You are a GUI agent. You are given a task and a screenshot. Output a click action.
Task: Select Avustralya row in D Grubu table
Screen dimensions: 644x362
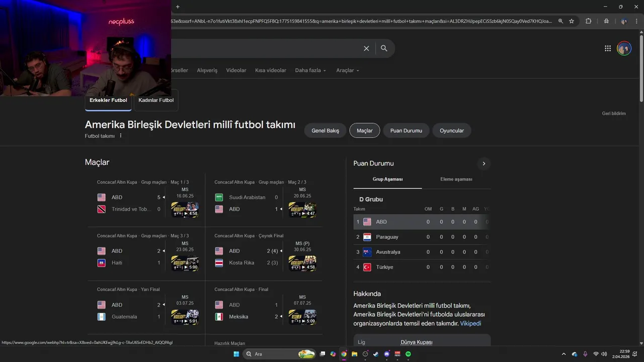[x=422, y=252]
